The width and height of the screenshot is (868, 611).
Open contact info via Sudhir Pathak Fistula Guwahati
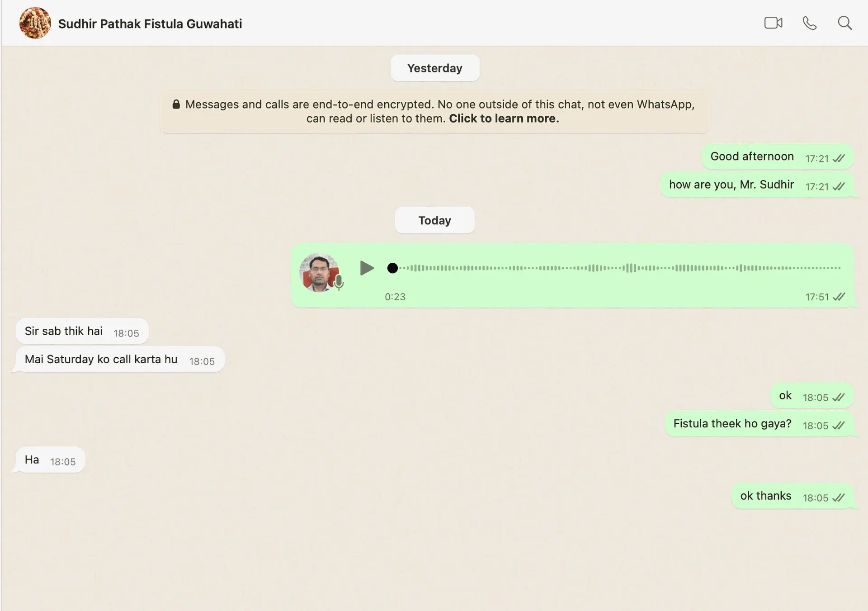point(150,24)
